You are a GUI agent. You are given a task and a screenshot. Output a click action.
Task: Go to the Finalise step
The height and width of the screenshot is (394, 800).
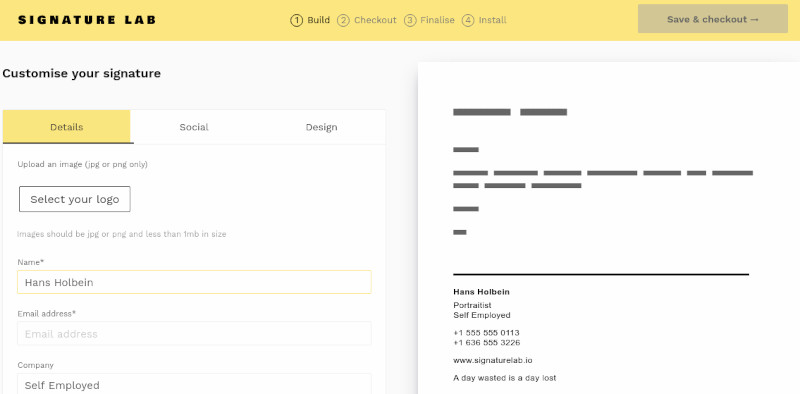(429, 20)
